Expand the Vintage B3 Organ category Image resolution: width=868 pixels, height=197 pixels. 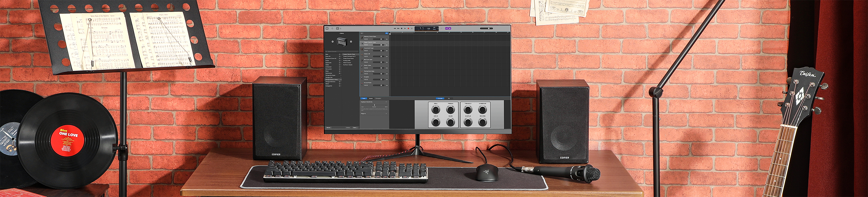click(341, 75)
